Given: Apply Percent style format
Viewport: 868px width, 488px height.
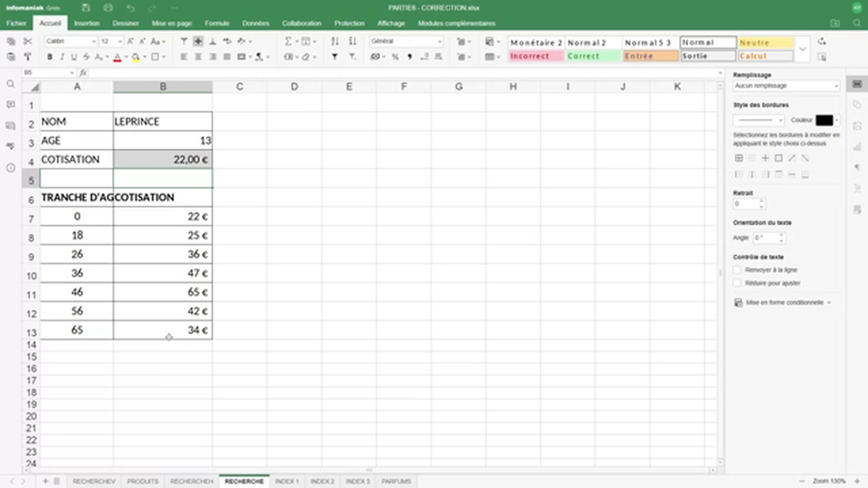Looking at the screenshot, I should click(395, 57).
